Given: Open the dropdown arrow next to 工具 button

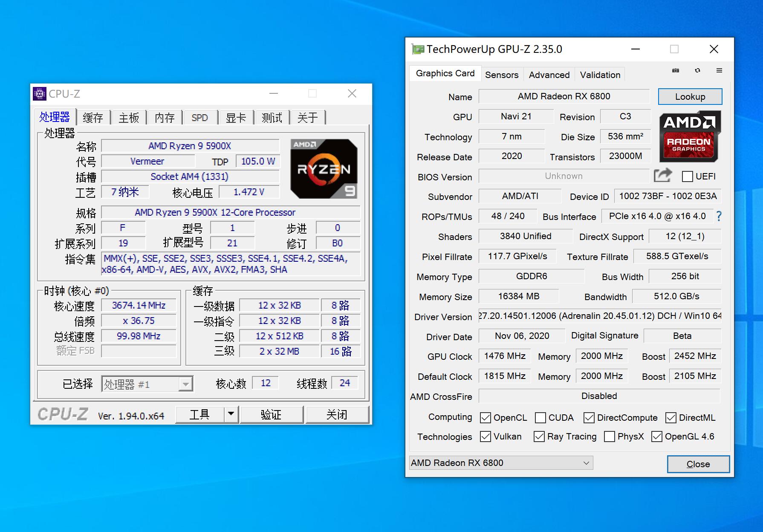Looking at the screenshot, I should 231,414.
